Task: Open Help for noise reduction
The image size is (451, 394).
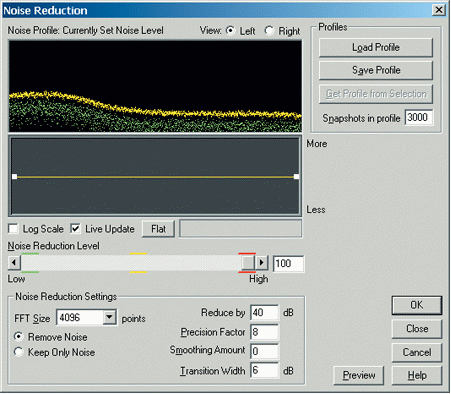Action: [x=417, y=375]
